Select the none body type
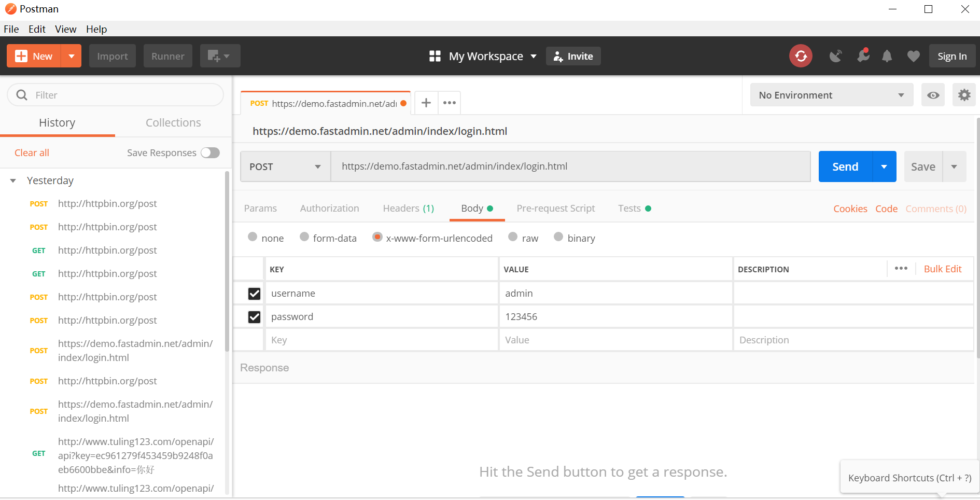Screen dimensions: 980x500 coord(253,237)
